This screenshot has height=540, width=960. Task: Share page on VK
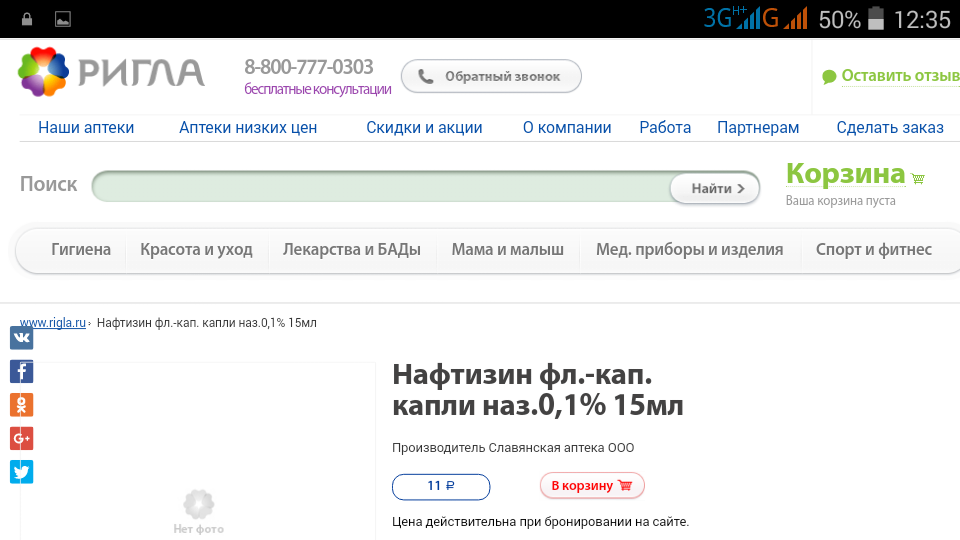tap(21, 338)
